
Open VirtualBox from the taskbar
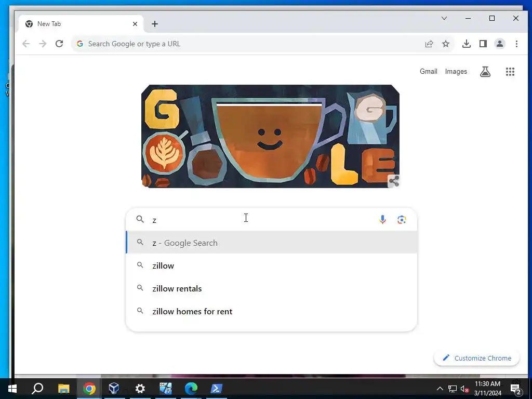[114, 389]
